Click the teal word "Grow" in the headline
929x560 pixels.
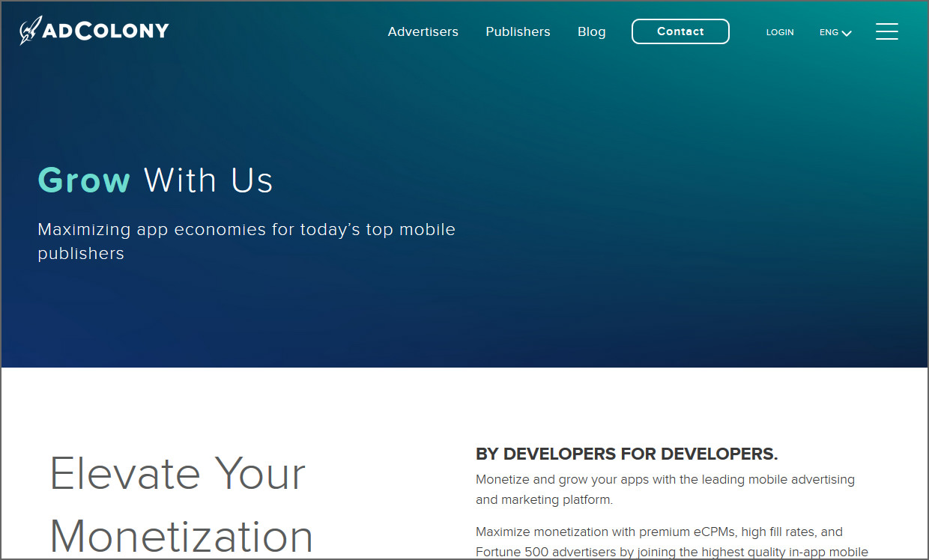coord(84,180)
